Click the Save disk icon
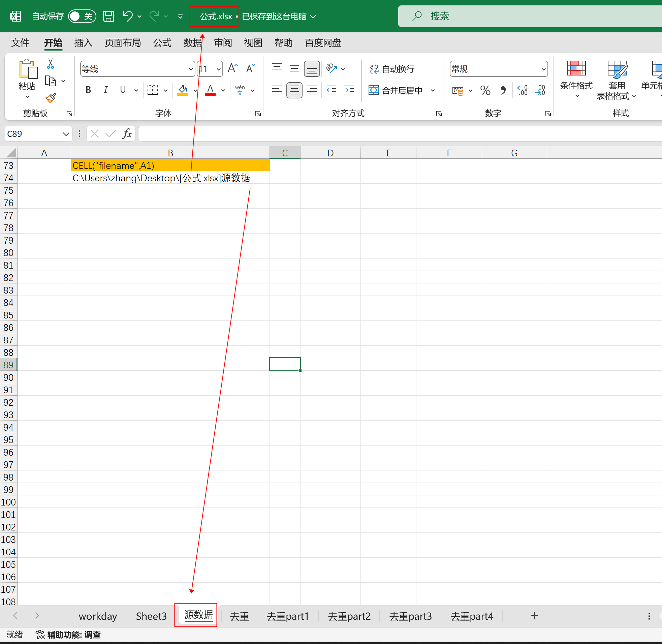 click(108, 16)
